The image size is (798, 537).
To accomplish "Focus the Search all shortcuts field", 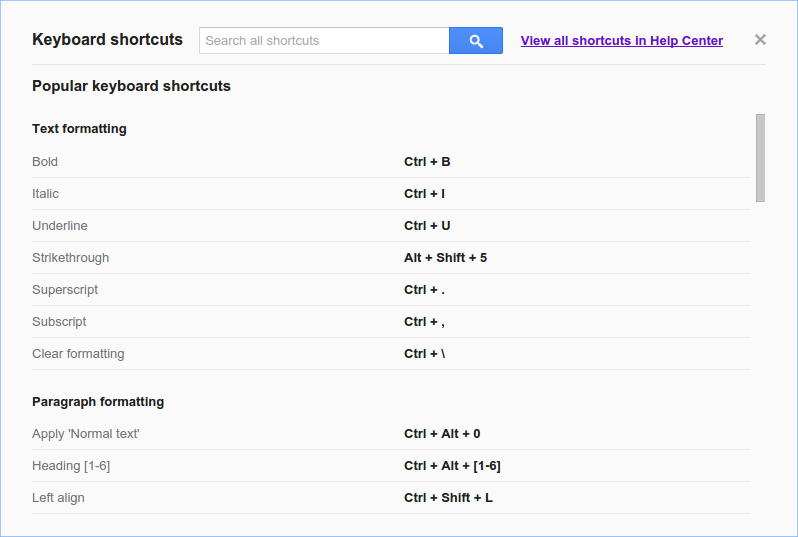I will pos(324,41).
